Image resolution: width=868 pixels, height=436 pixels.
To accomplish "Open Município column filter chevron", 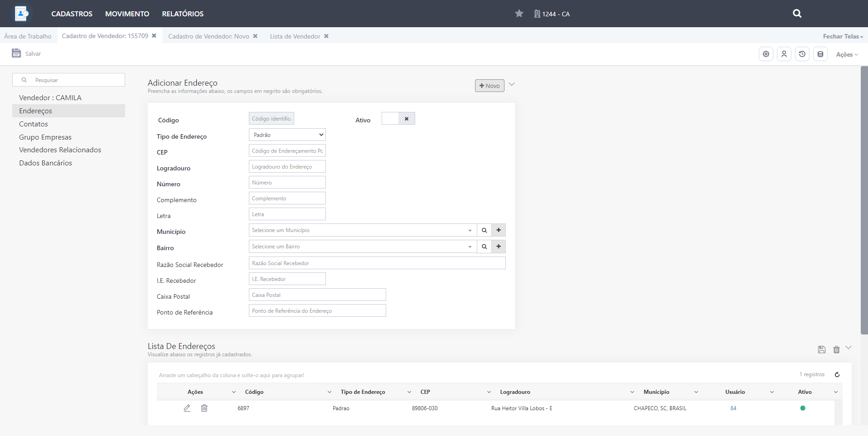I will [696, 392].
